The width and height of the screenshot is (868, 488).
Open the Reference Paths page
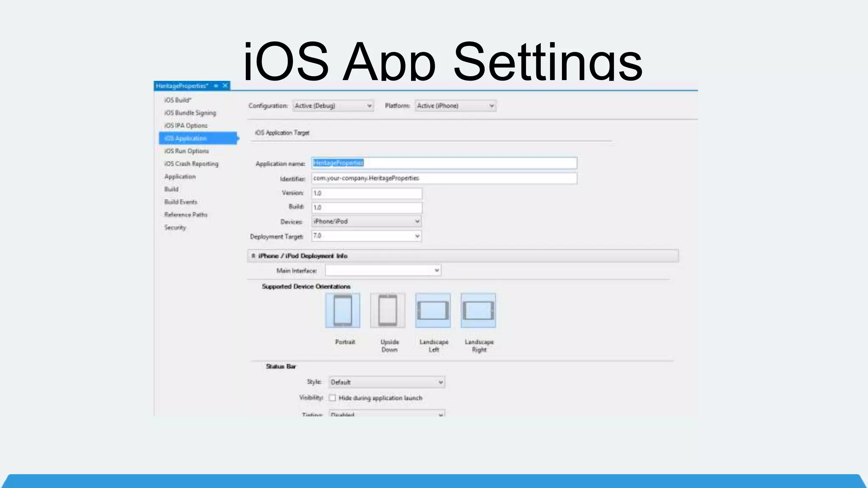point(186,214)
